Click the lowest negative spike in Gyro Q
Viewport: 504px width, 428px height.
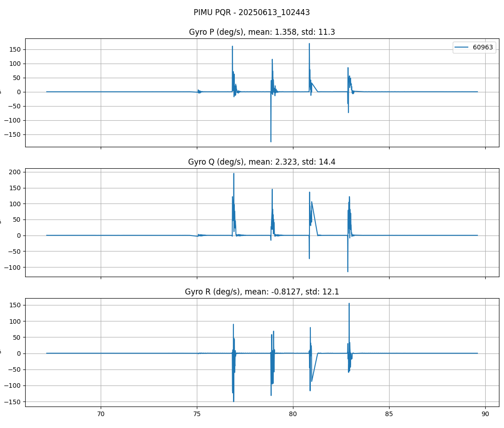(x=347, y=271)
